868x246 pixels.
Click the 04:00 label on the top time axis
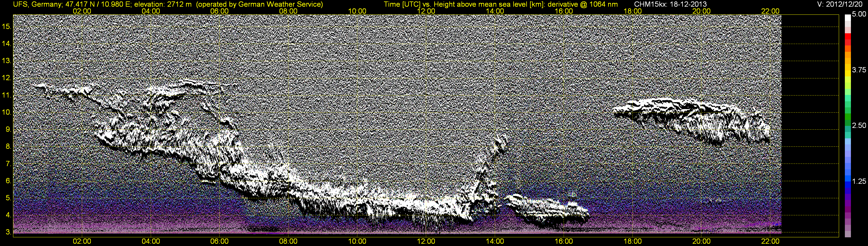pos(151,11)
